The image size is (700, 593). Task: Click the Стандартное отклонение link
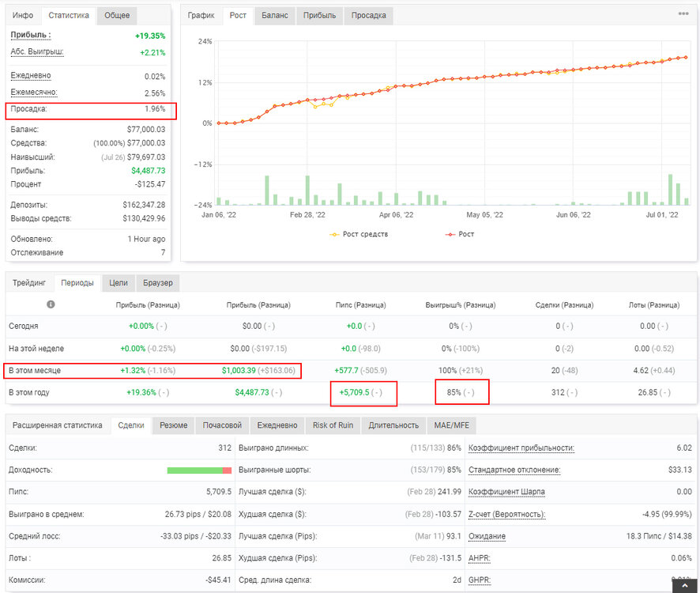pyautogui.click(x=514, y=470)
